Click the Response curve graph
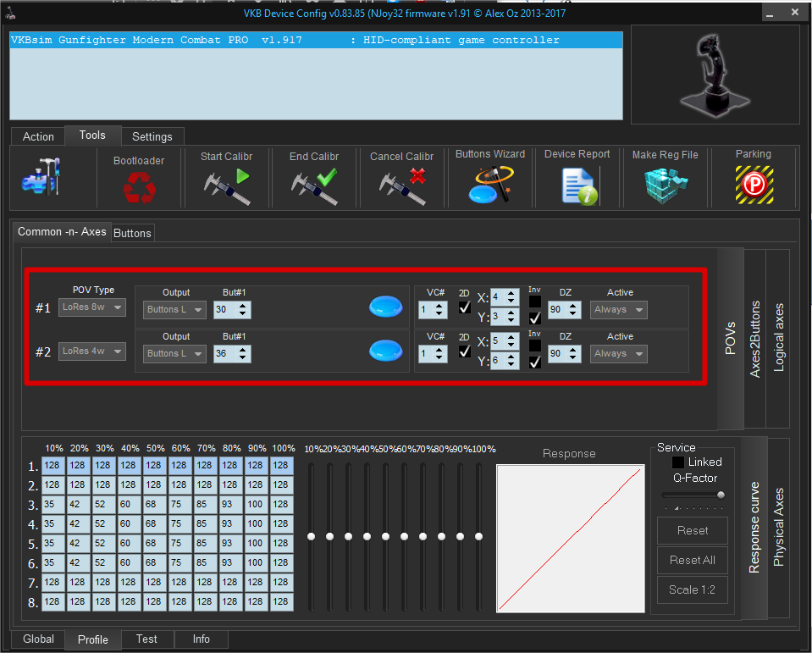 tap(570, 538)
